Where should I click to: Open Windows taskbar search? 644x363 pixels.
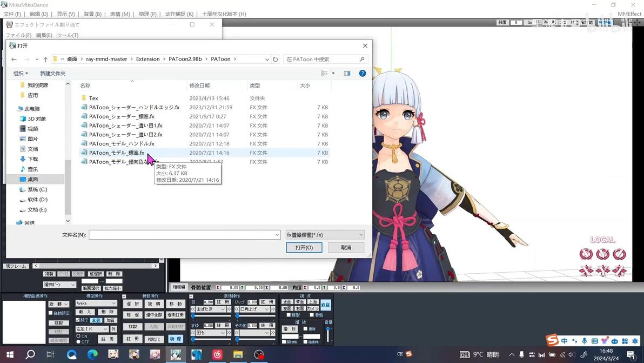pyautogui.click(x=30, y=354)
